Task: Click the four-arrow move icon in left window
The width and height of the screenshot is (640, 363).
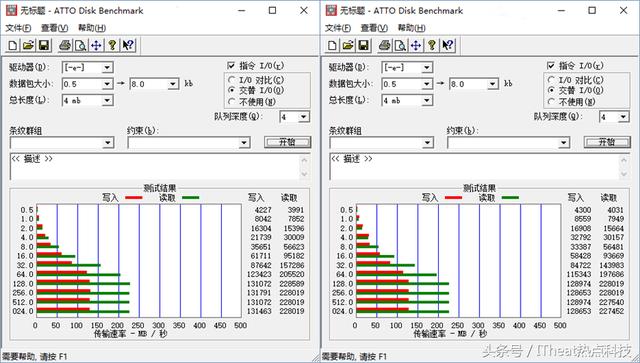Action: coord(96,45)
